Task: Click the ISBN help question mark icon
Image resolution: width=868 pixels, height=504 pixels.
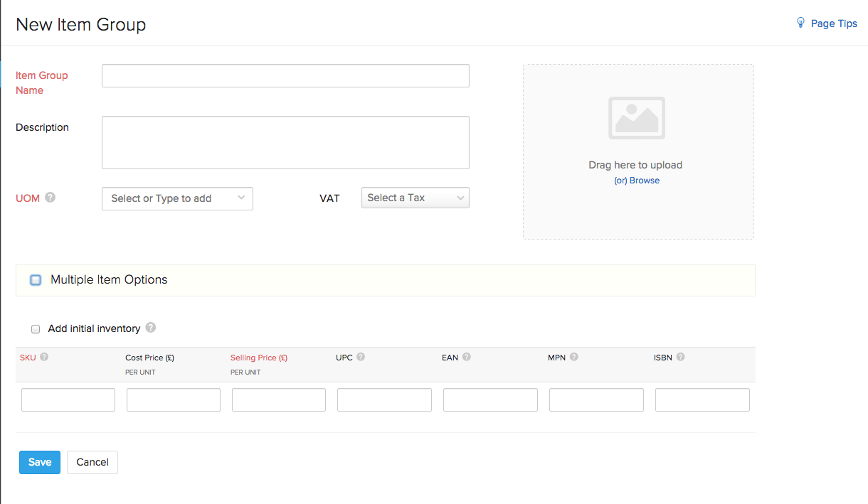Action: [680, 357]
